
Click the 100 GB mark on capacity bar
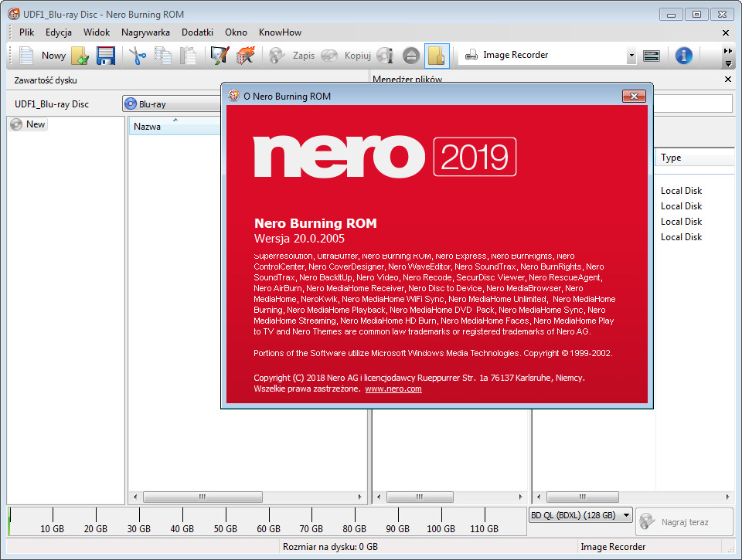point(441,528)
